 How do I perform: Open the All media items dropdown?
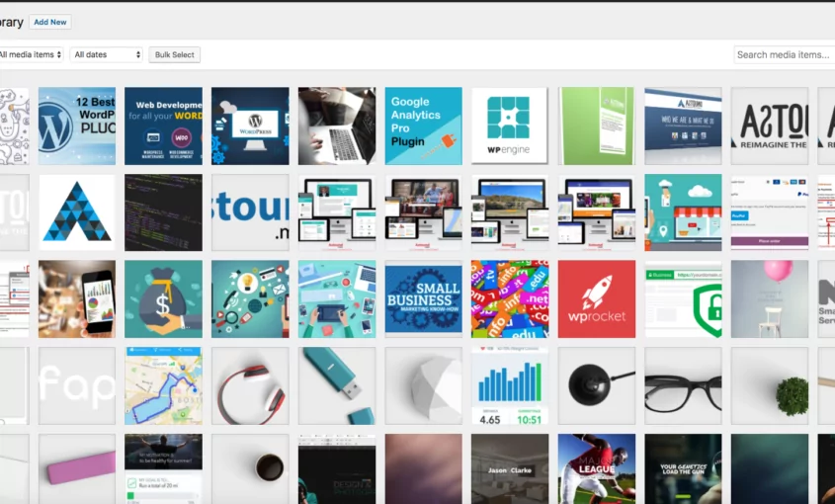tap(31, 55)
